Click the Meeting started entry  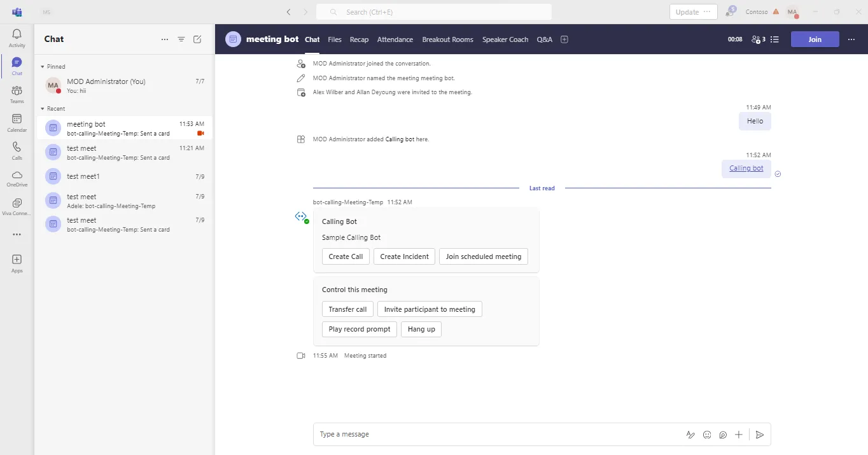tap(365, 356)
